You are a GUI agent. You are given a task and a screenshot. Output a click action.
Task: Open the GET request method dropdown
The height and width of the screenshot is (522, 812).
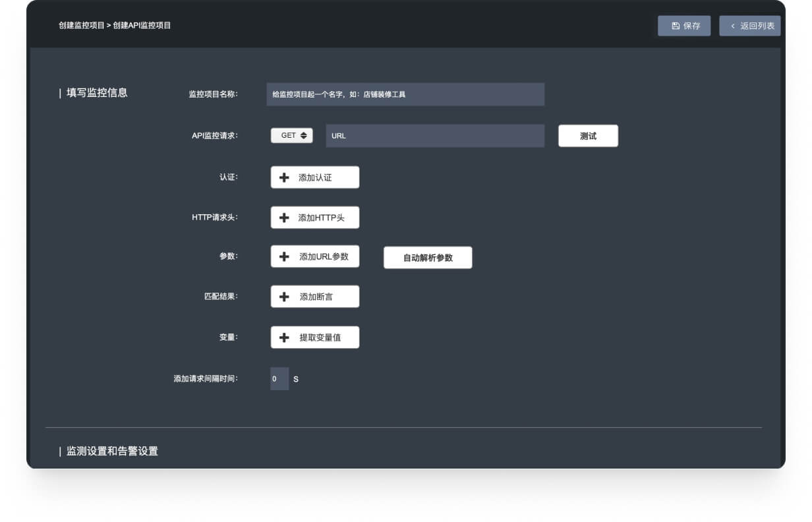[292, 135]
